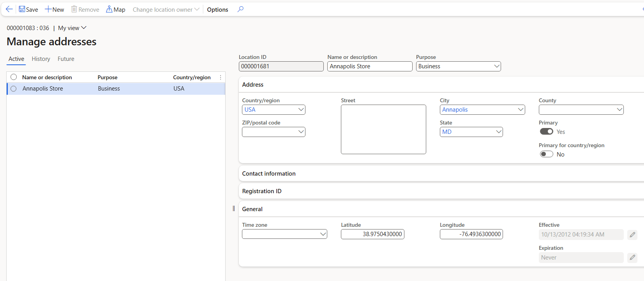Click the New plus icon
The width and height of the screenshot is (644, 281).
48,9
